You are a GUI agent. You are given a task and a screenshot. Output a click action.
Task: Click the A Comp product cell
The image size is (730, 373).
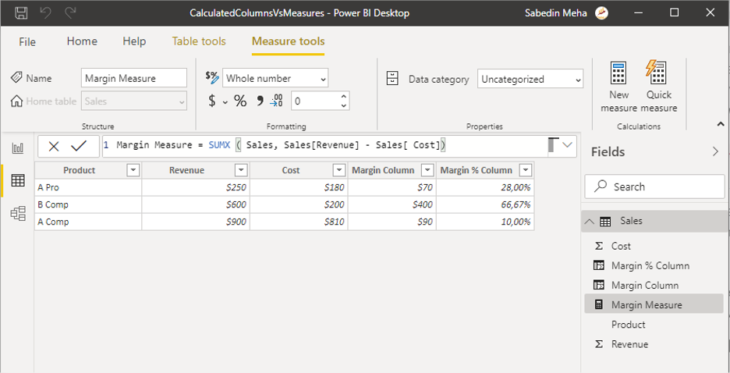(88, 222)
